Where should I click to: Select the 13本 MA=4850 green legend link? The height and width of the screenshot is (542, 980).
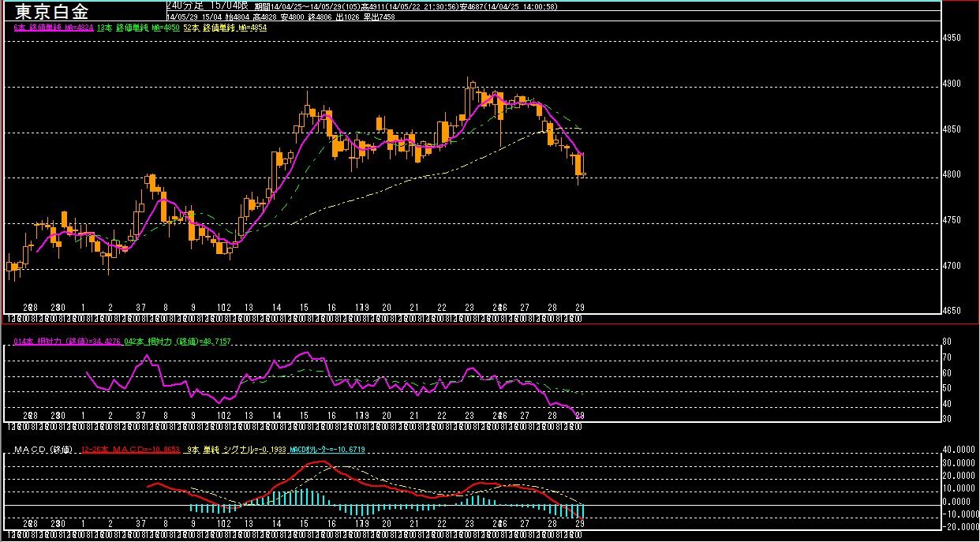[137, 27]
